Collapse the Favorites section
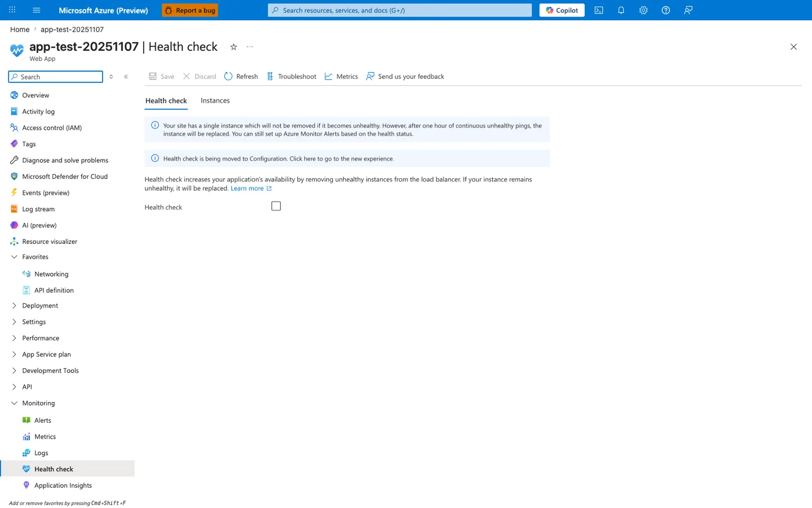The image size is (812, 508). tap(14, 257)
